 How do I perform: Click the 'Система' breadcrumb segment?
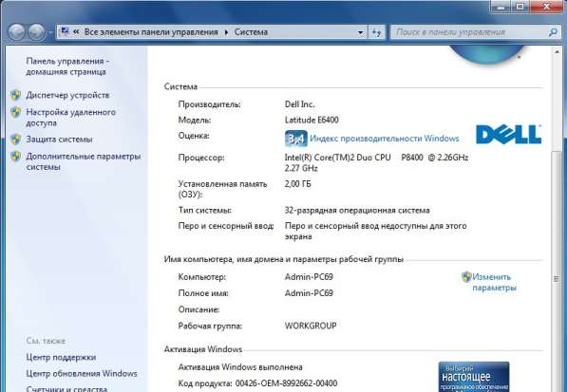coord(251,32)
